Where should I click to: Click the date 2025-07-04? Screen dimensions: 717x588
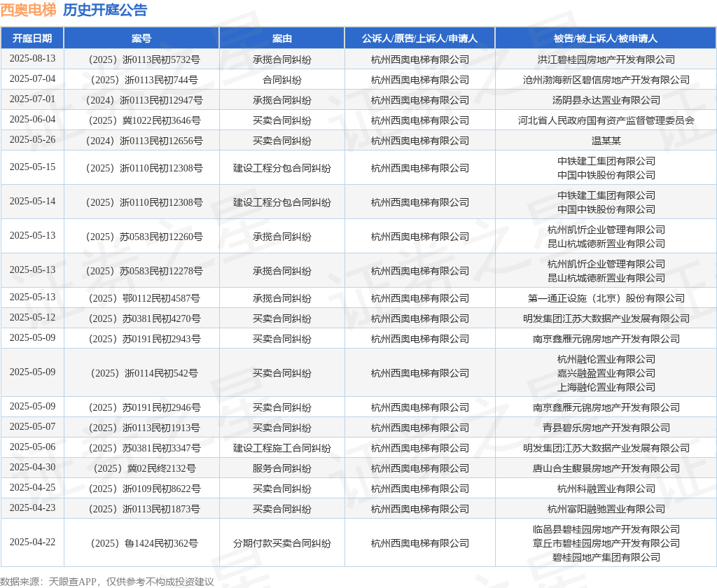32,78
